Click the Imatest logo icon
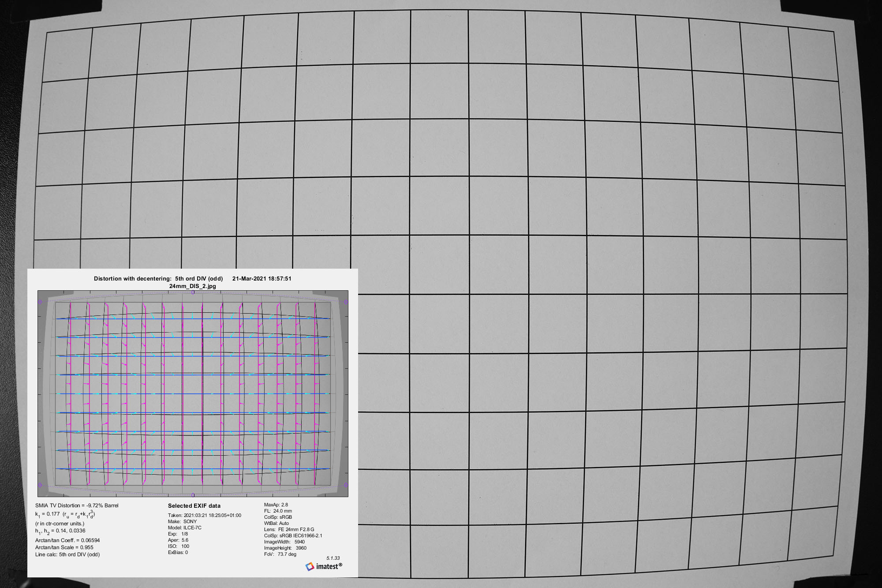882x588 pixels. pyautogui.click(x=310, y=566)
